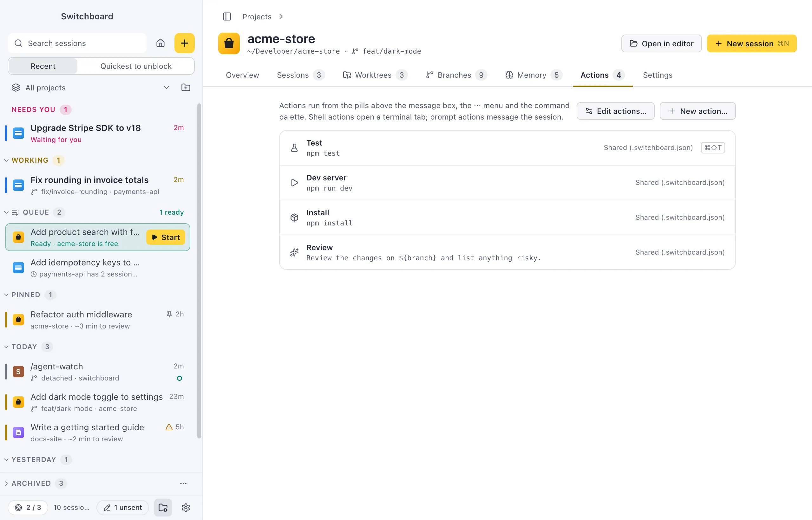Open the All projects dropdown

[x=90, y=88]
